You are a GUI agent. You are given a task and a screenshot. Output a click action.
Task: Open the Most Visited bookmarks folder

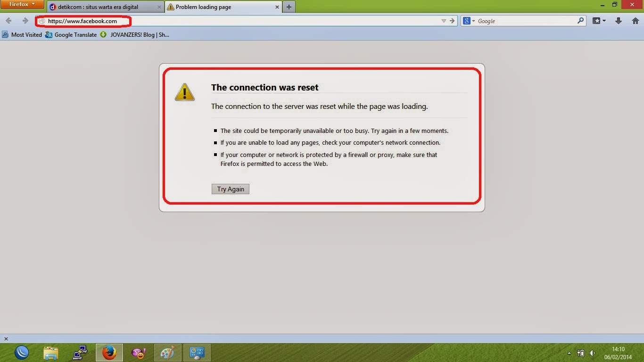click(22, 34)
